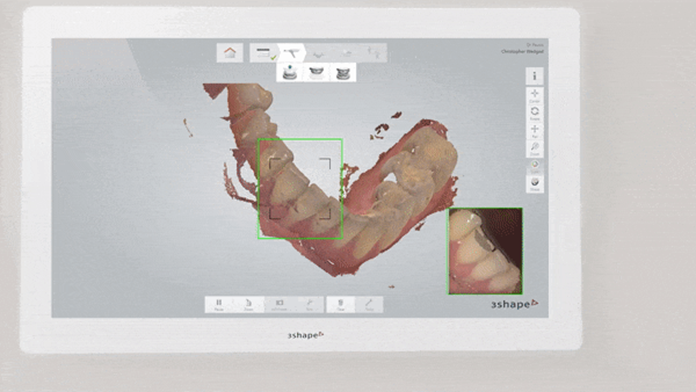696x392 pixels.
Task: Open the last workflow step icon
Action: point(374,53)
